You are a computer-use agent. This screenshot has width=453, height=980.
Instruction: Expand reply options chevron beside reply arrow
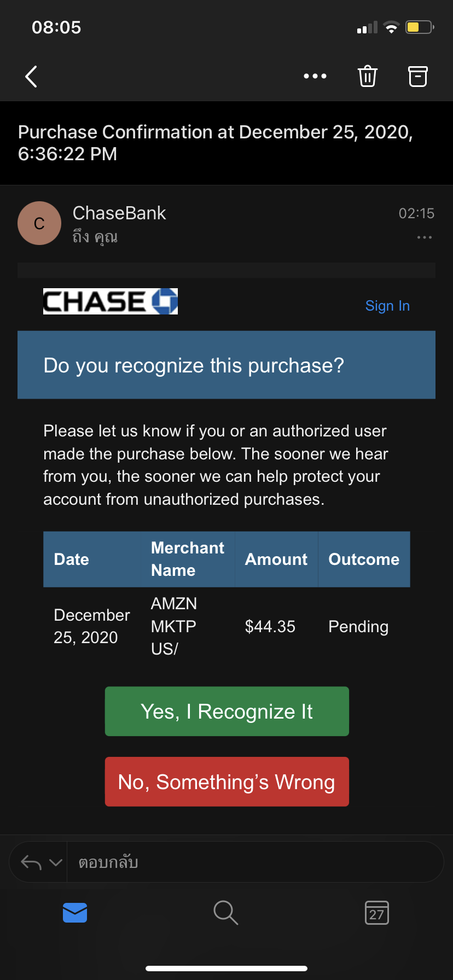tap(56, 862)
